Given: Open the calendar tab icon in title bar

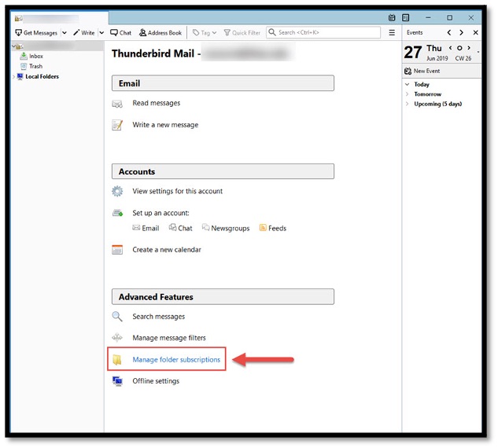Looking at the screenshot, I should (392, 18).
